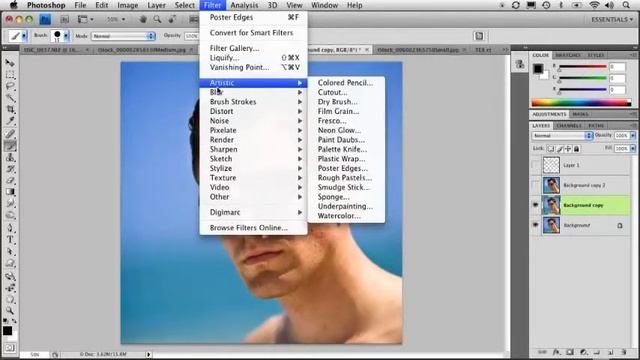This screenshot has height=360, width=640.
Task: Select the Lasso tool
Action: 10,86
